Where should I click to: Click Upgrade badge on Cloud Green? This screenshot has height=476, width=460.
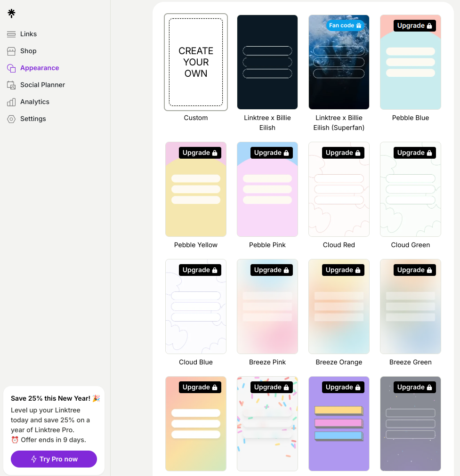[415, 153]
